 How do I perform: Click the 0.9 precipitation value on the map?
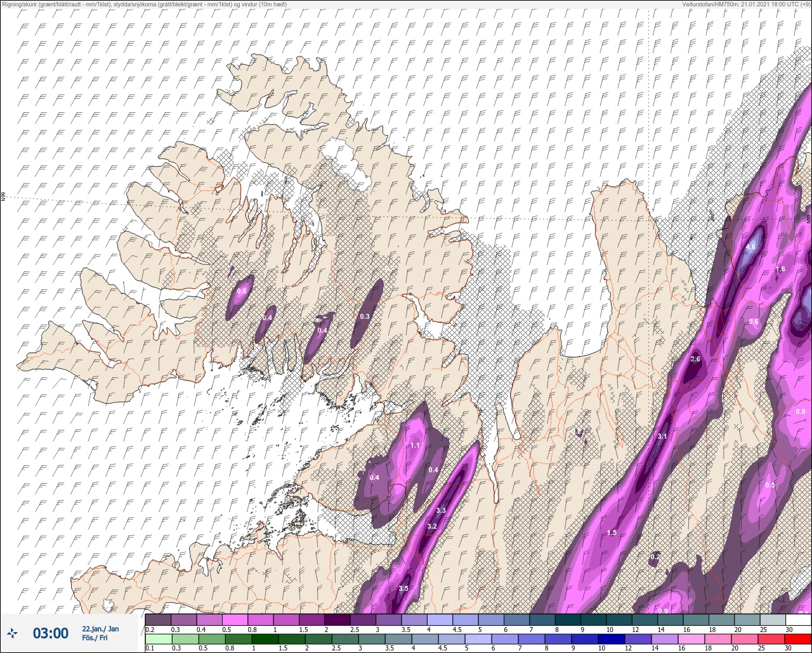pyautogui.click(x=663, y=611)
